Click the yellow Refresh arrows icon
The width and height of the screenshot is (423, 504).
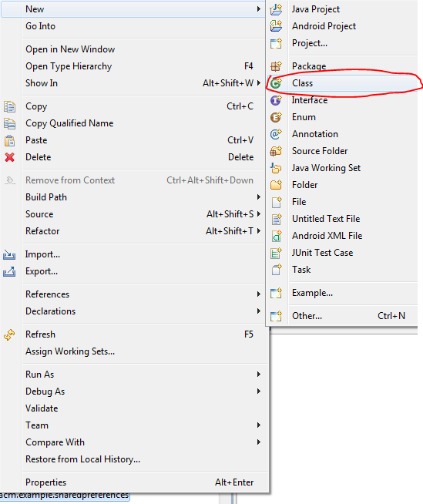pos(9,334)
